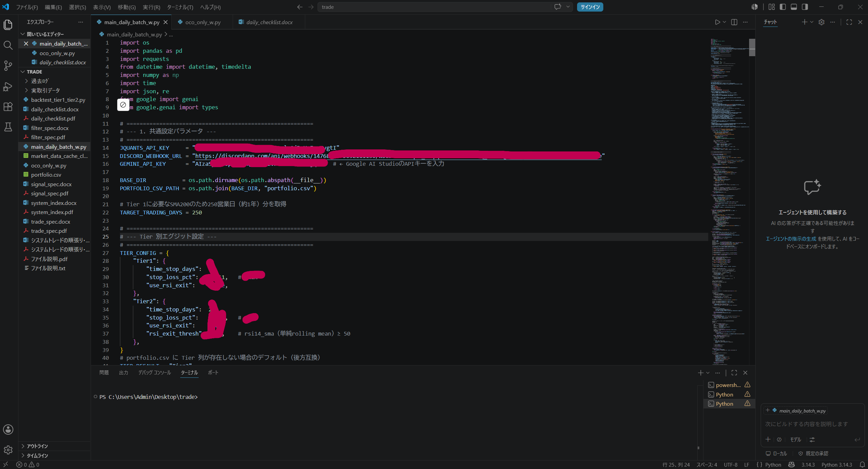Maximize the terminal panel size

click(x=734, y=373)
